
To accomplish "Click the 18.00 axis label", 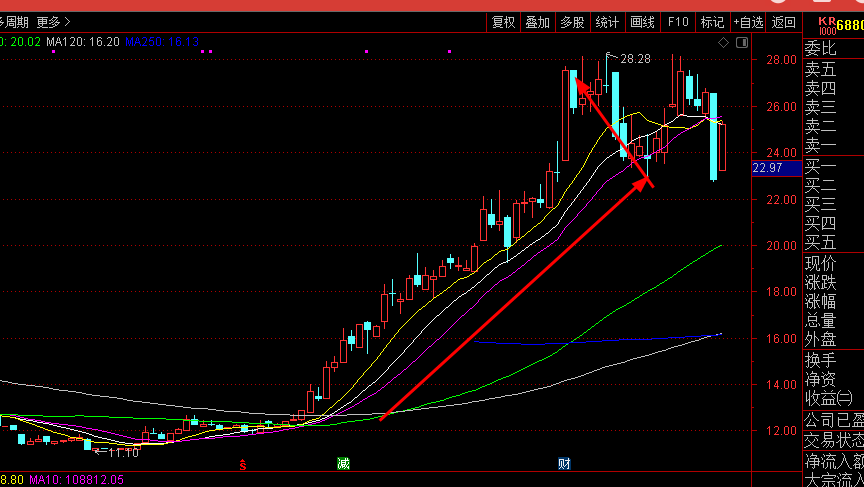I will (781, 292).
